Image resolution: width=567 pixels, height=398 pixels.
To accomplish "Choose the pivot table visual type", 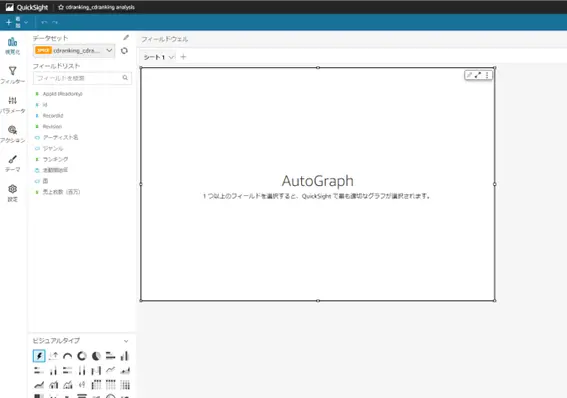I will pyautogui.click(x=96, y=385).
